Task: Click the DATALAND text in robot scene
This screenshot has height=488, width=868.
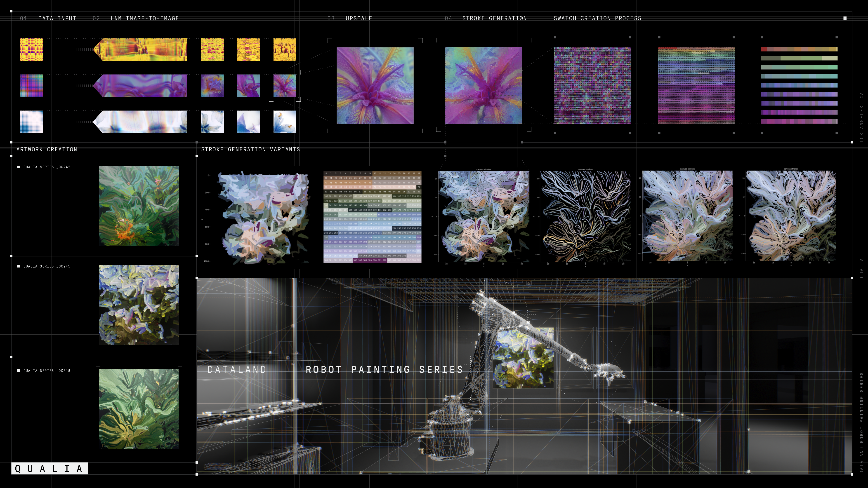Action: pos(237,370)
